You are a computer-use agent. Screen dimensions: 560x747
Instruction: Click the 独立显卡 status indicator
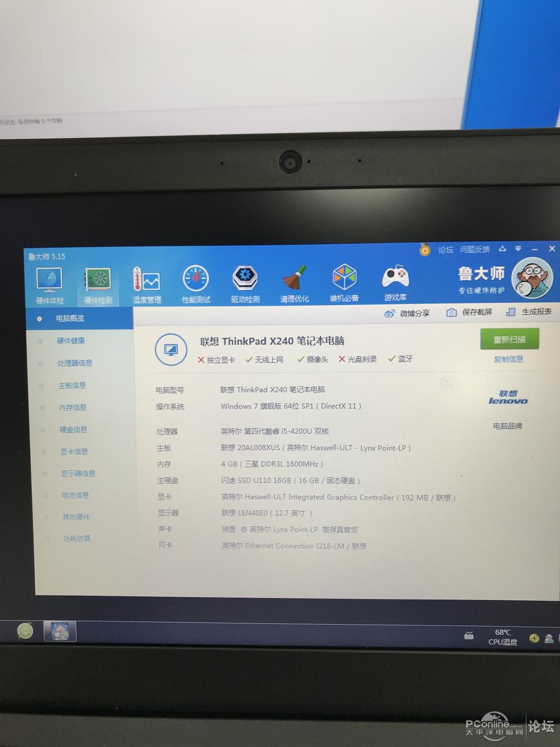click(216, 360)
